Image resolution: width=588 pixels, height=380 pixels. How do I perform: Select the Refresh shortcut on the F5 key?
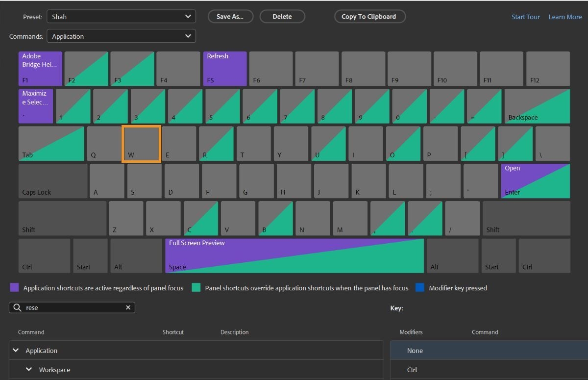pos(224,68)
